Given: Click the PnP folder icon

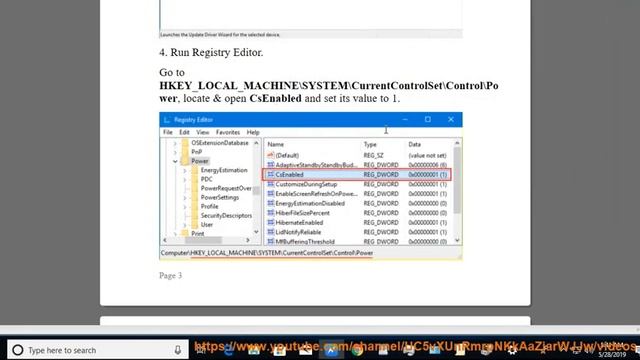Looking at the screenshot, I should (185, 152).
